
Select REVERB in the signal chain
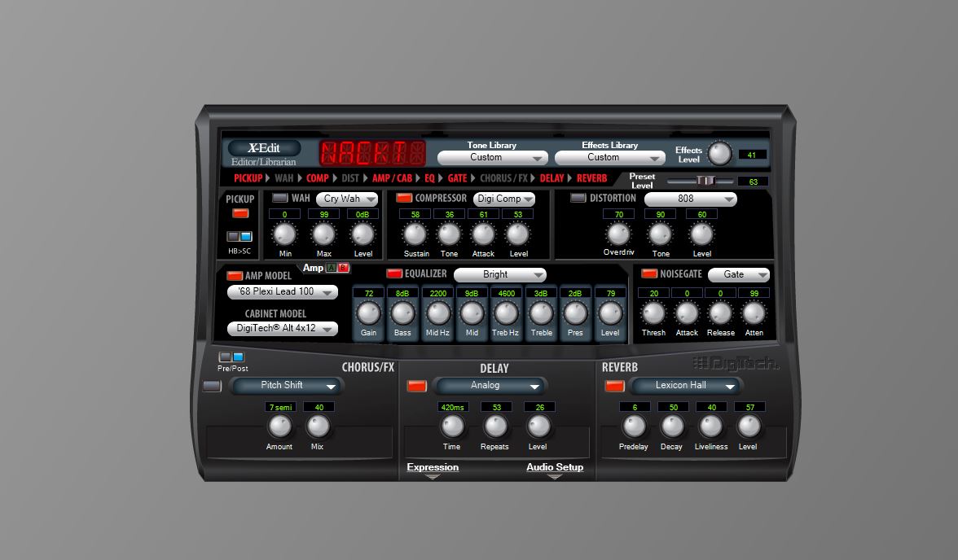pyautogui.click(x=592, y=178)
